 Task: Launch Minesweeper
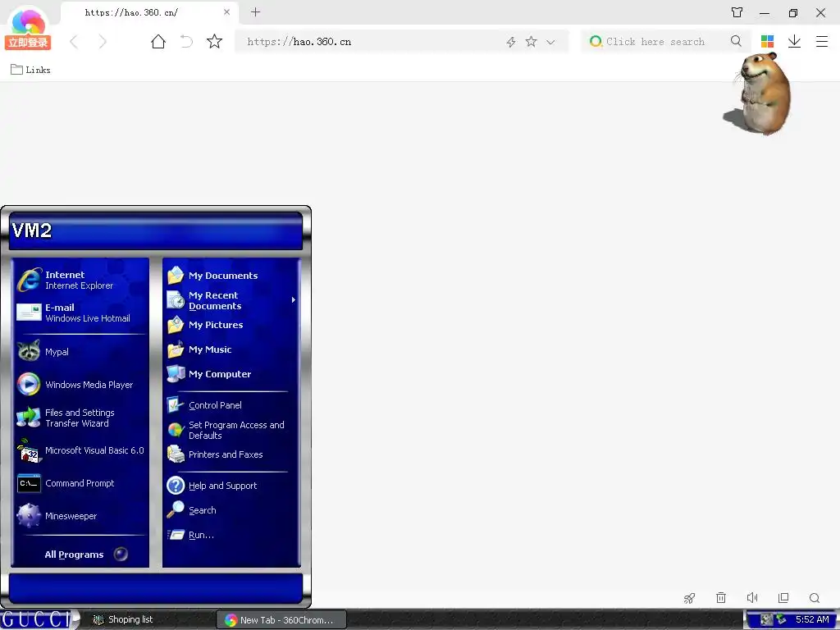pos(80,516)
